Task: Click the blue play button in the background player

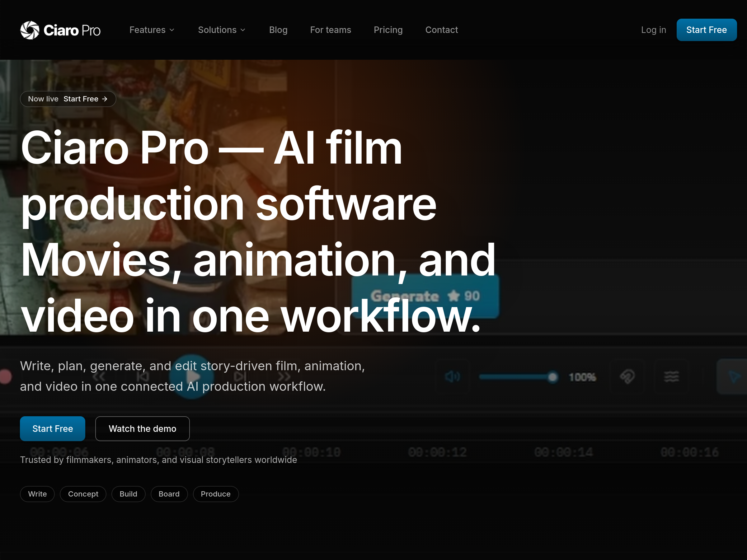Action: pyautogui.click(x=191, y=376)
